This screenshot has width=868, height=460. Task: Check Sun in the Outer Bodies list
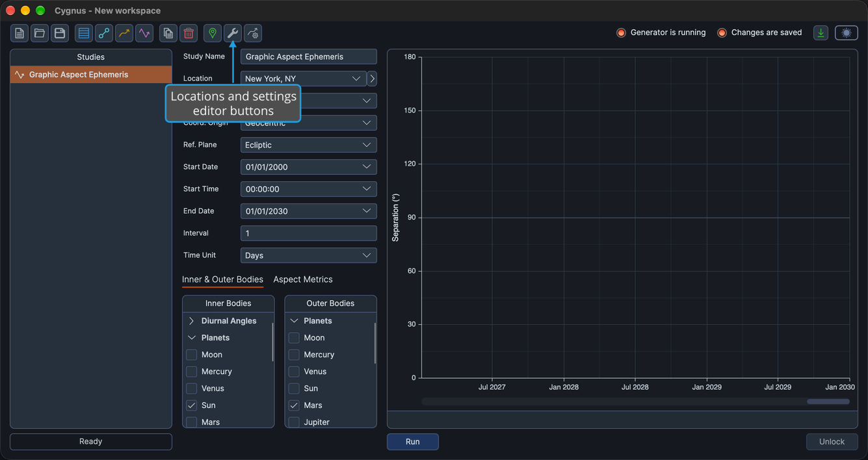click(x=294, y=389)
